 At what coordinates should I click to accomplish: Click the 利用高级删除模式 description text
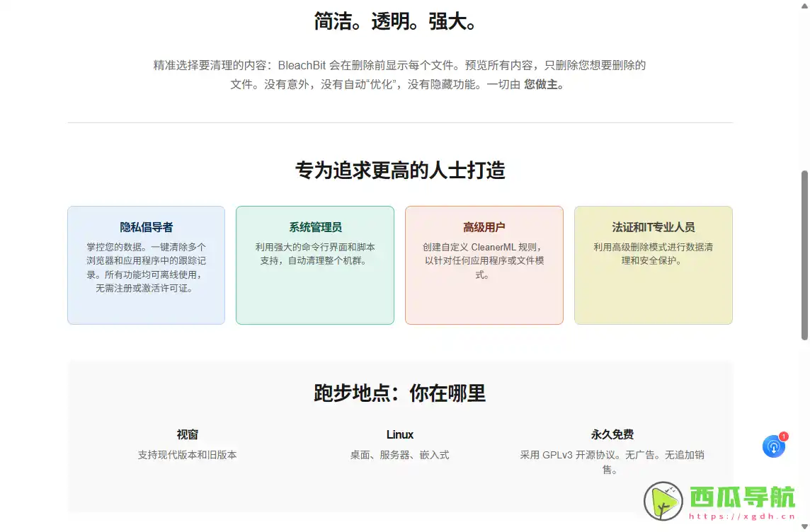point(653,254)
